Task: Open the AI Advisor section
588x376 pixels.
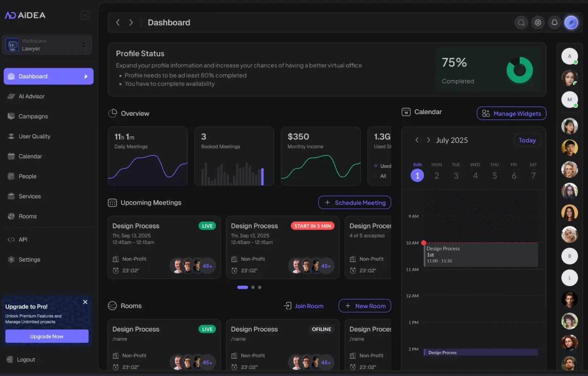Action: 31,96
